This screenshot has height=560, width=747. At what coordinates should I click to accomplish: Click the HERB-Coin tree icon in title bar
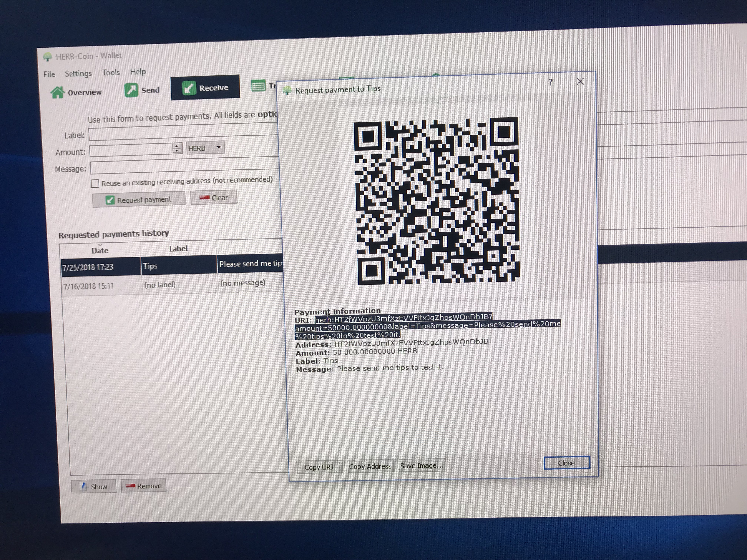(x=47, y=57)
